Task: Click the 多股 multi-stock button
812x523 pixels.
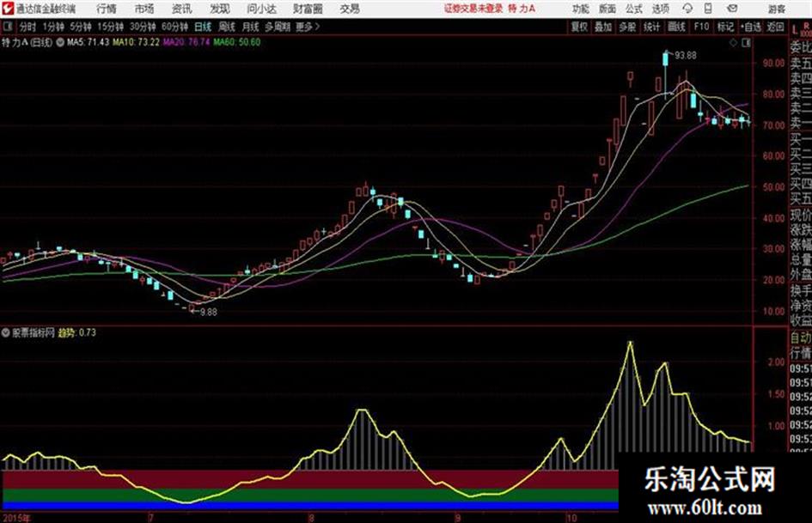Action: [627, 27]
